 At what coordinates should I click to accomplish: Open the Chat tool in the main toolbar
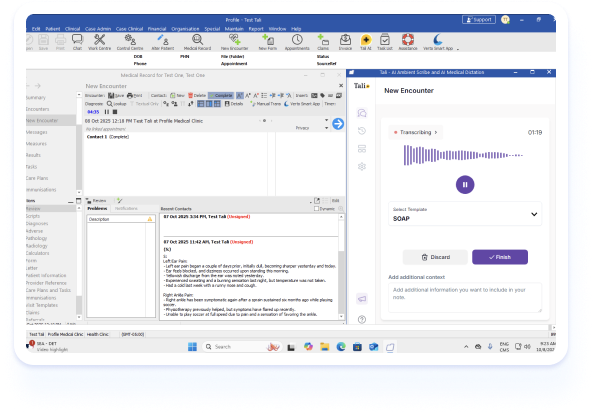click(77, 42)
